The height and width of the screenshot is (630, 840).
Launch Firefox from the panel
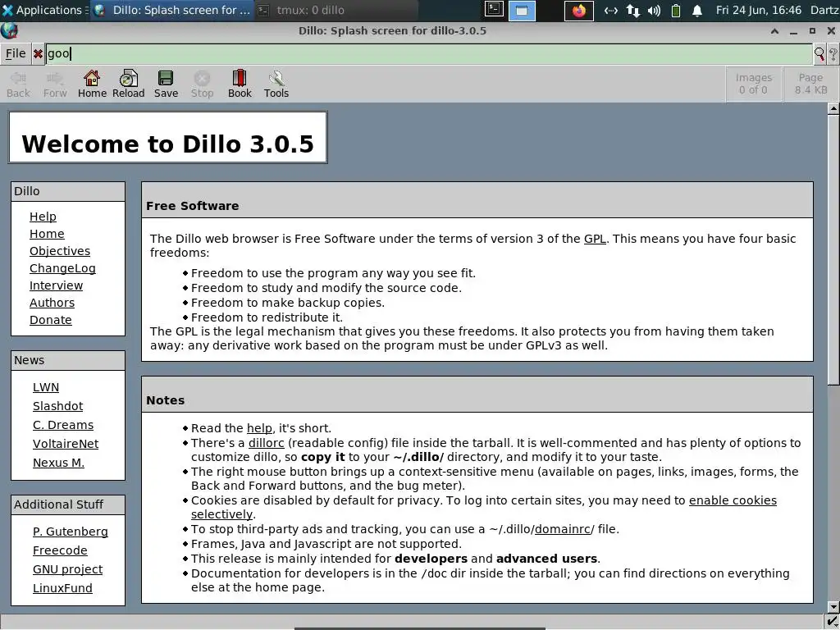(579, 11)
